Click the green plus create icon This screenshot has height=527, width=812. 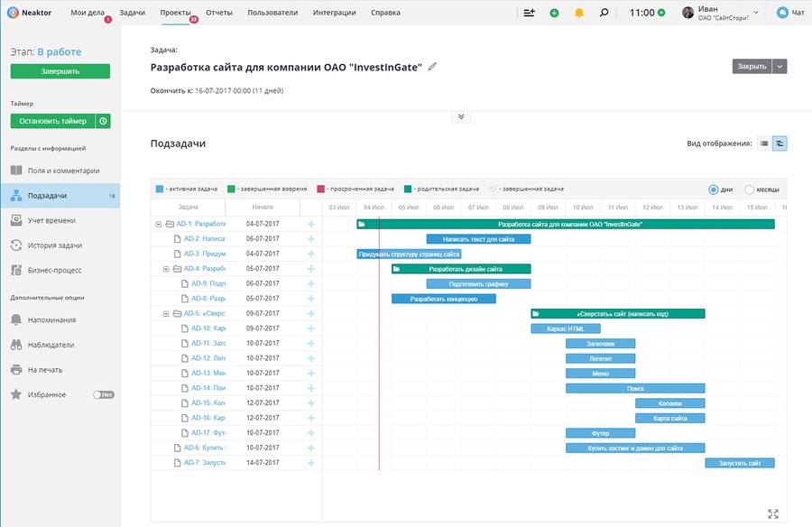pyautogui.click(x=553, y=13)
